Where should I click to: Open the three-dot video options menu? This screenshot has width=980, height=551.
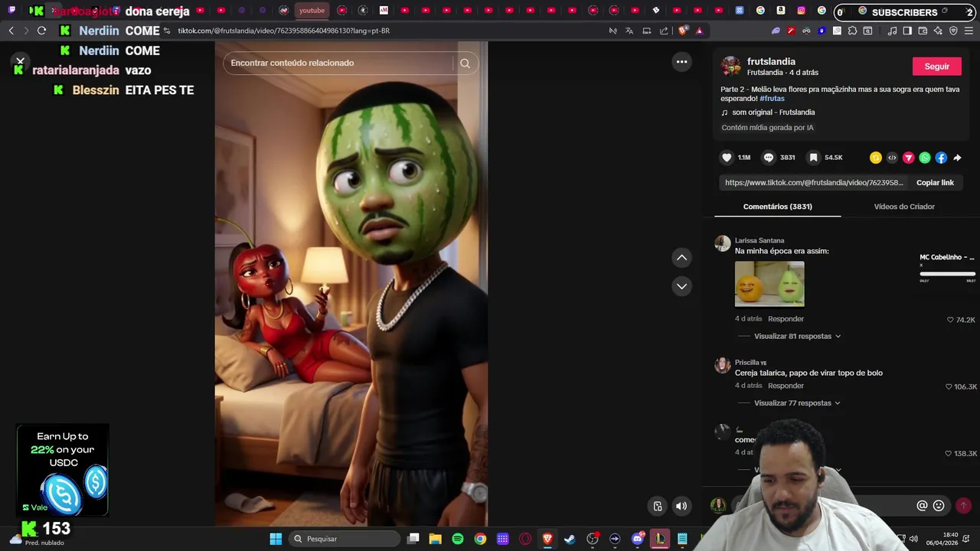[681, 62]
